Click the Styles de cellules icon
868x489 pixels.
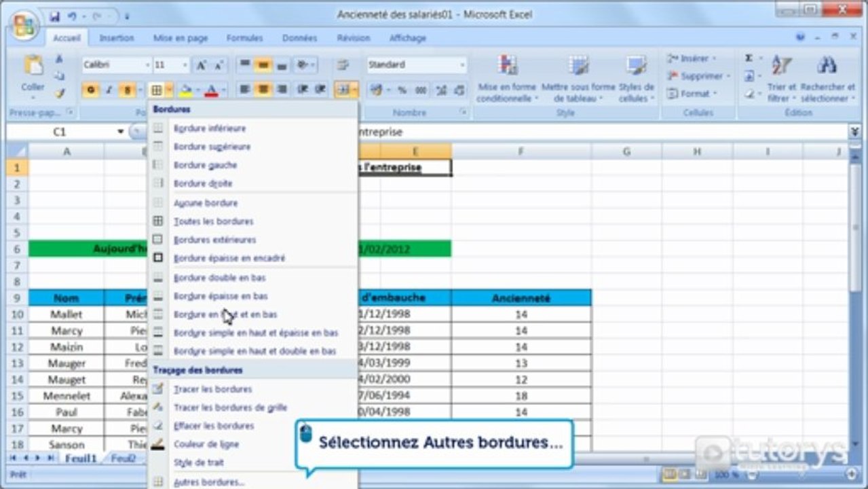click(636, 66)
